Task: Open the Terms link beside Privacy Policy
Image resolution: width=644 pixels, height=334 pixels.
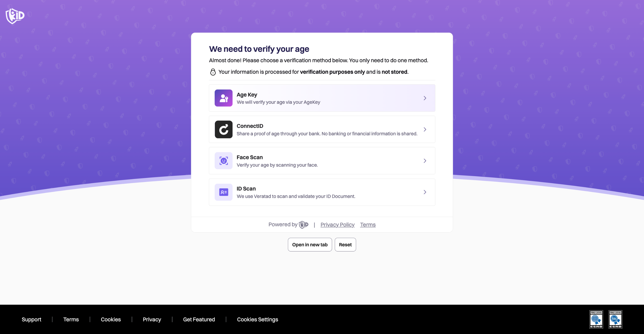Action: [x=368, y=225]
